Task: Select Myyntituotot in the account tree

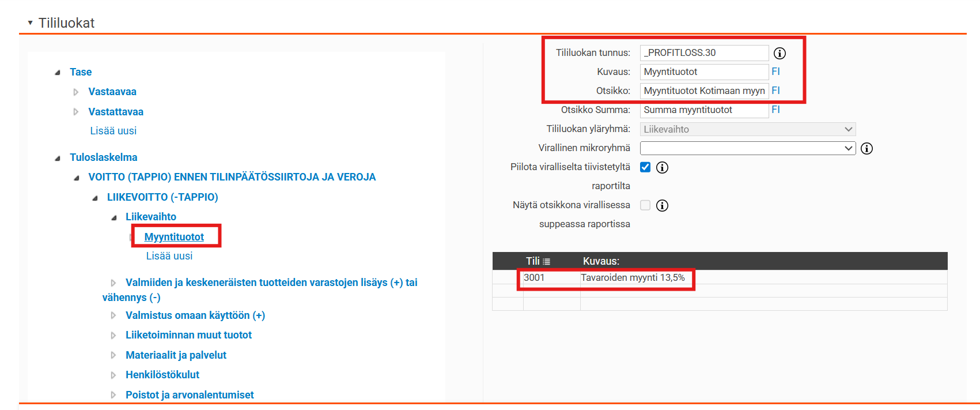Action: pos(174,237)
